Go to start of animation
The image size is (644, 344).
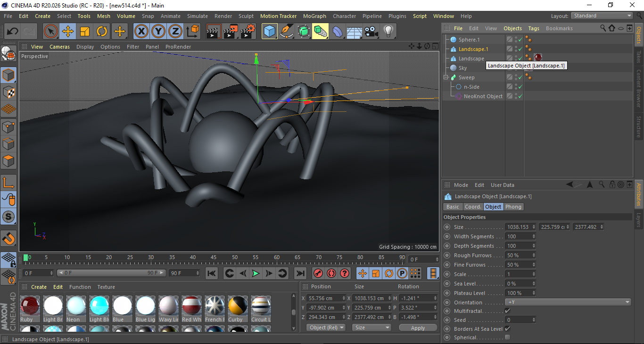pos(212,273)
